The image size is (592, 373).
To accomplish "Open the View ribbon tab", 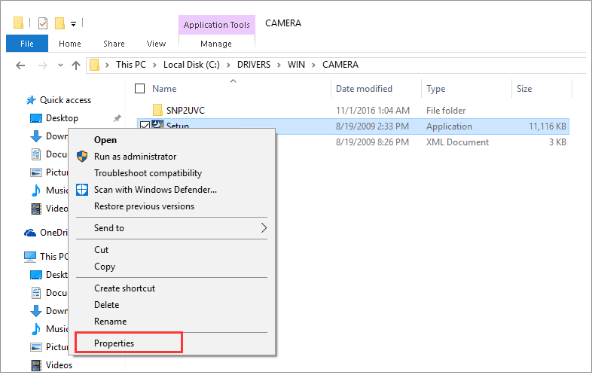I will click(x=156, y=44).
